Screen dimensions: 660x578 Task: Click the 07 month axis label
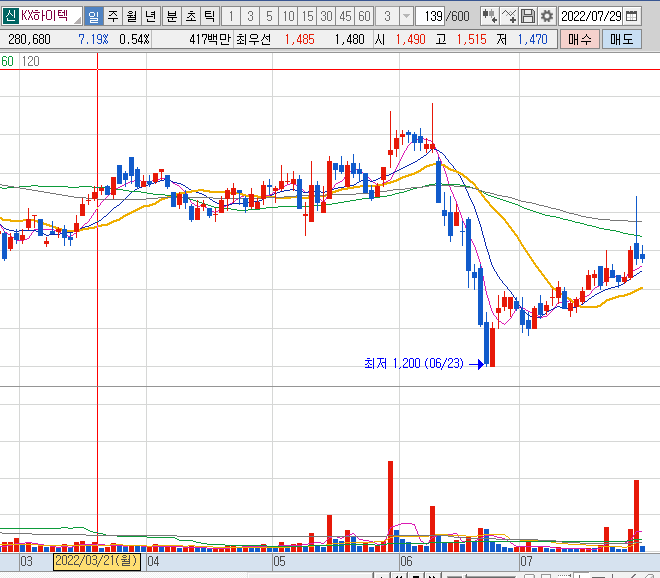pyautogui.click(x=527, y=562)
